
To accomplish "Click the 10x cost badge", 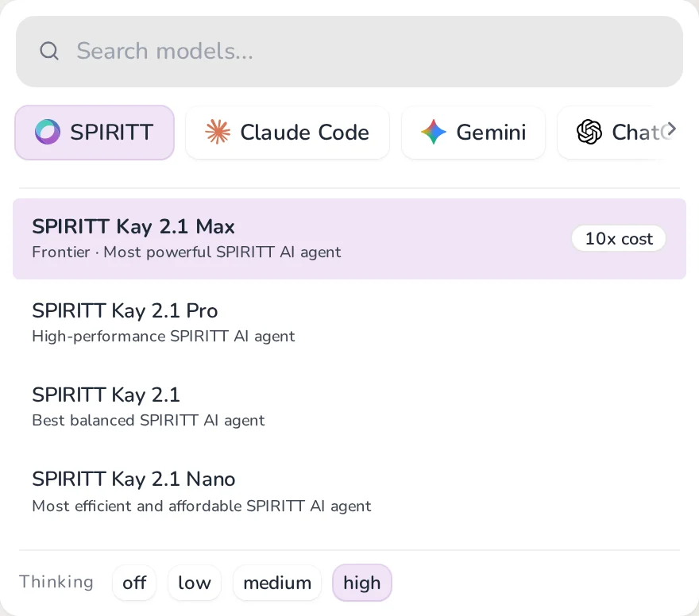I will coord(619,239).
